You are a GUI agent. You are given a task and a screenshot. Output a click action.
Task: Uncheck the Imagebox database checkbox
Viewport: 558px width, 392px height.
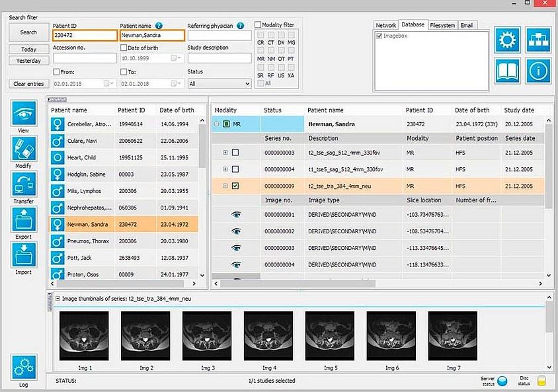[x=379, y=36]
